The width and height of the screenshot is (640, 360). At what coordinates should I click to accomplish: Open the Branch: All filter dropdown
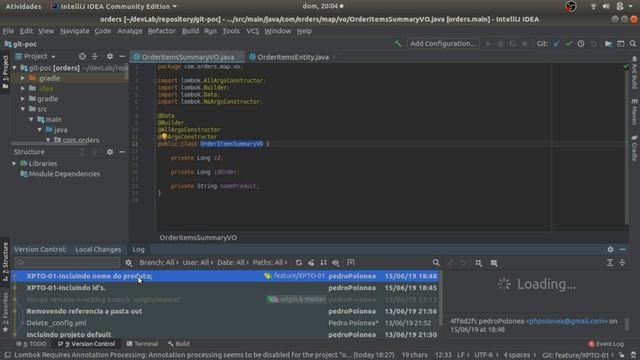click(159, 262)
